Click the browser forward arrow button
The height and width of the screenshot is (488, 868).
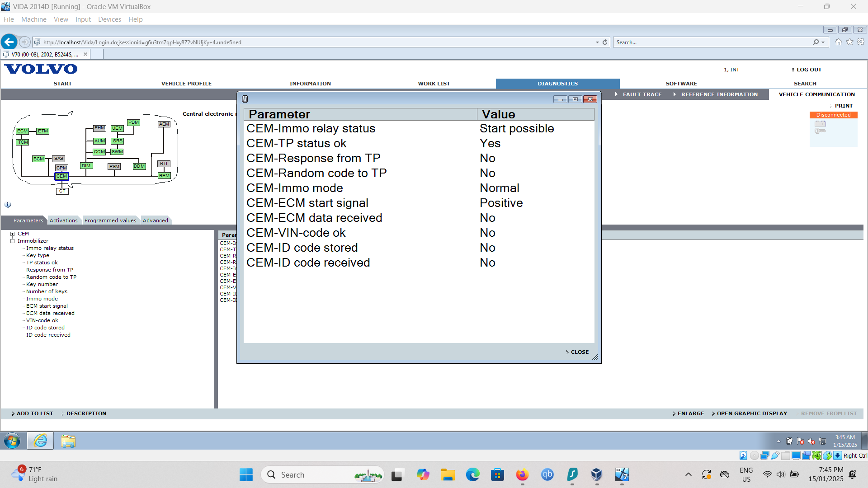[25, 42]
